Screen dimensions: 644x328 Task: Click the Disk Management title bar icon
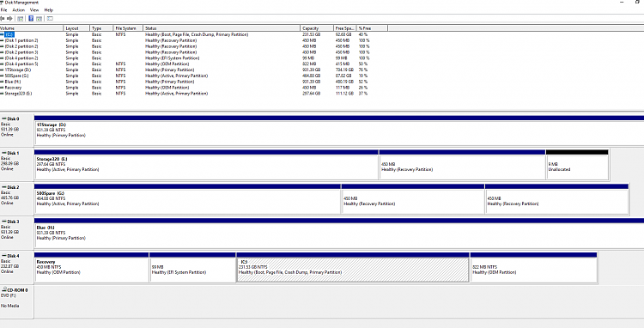click(2, 3)
